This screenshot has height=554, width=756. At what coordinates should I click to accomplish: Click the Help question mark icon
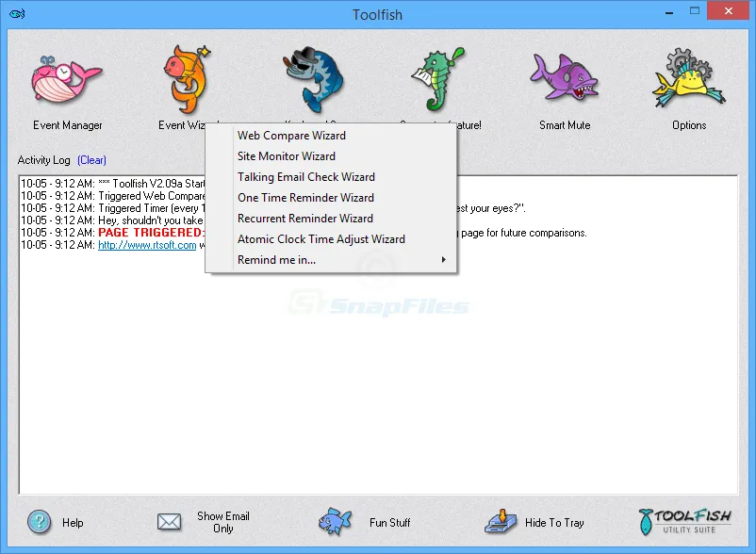click(39, 522)
